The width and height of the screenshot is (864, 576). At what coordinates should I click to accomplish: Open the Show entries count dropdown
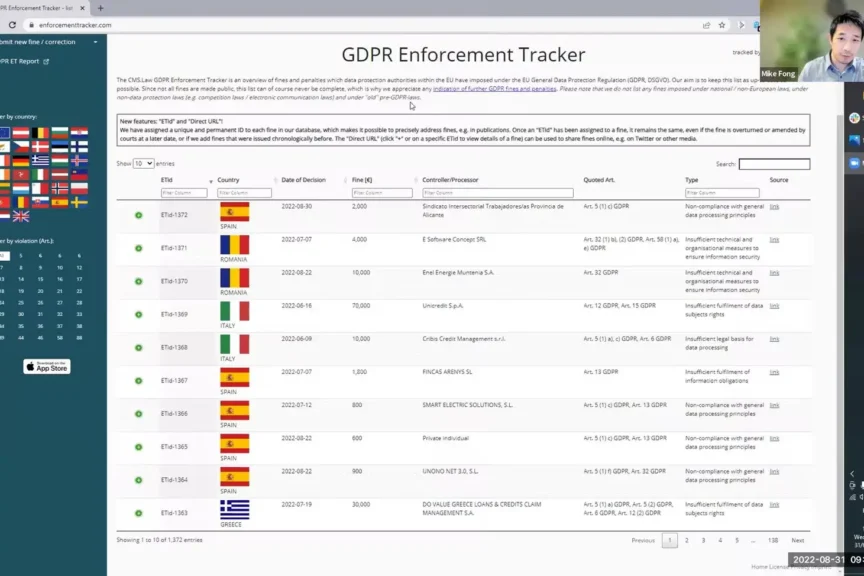pos(143,163)
